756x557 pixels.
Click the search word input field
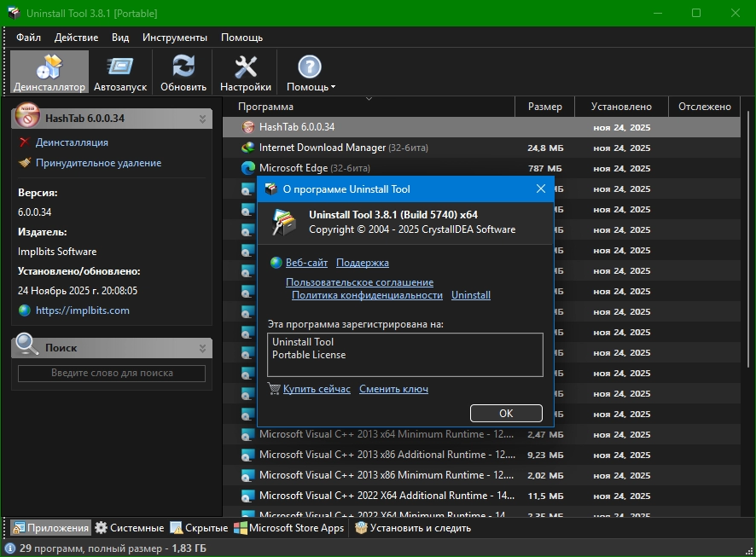(112, 373)
